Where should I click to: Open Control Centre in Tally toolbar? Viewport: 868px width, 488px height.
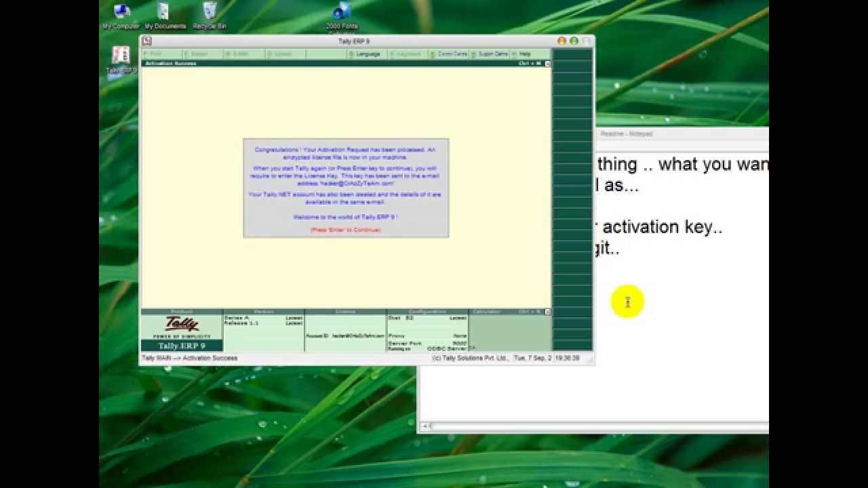449,54
